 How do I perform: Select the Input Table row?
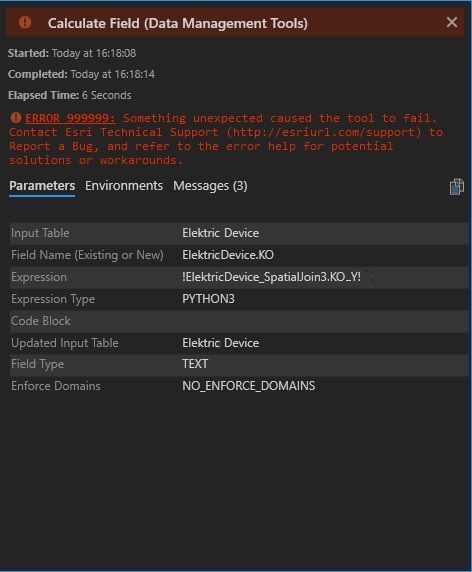239,233
